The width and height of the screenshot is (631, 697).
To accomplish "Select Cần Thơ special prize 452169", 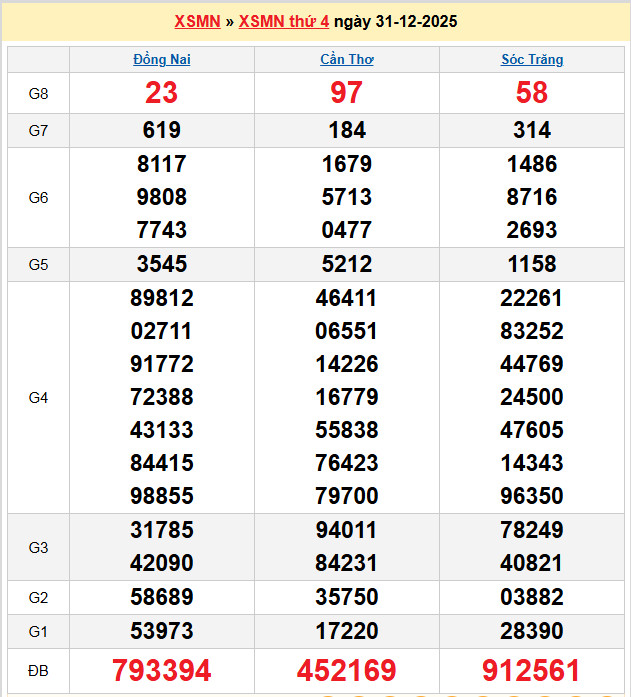I will tap(347, 670).
